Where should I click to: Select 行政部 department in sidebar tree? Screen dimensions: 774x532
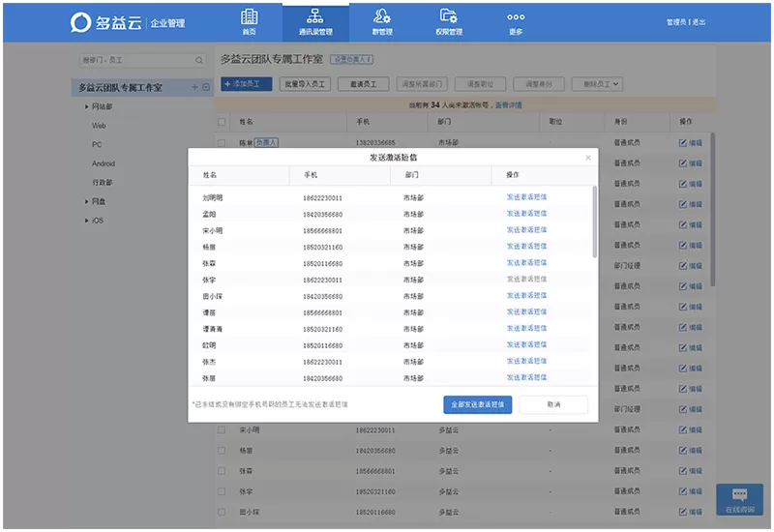tap(103, 183)
